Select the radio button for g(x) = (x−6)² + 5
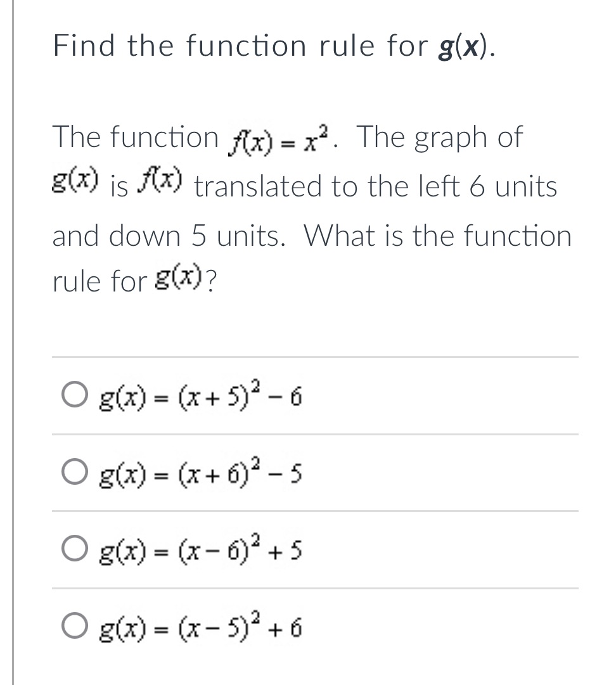Screen dimensions: 616x685 (74, 549)
